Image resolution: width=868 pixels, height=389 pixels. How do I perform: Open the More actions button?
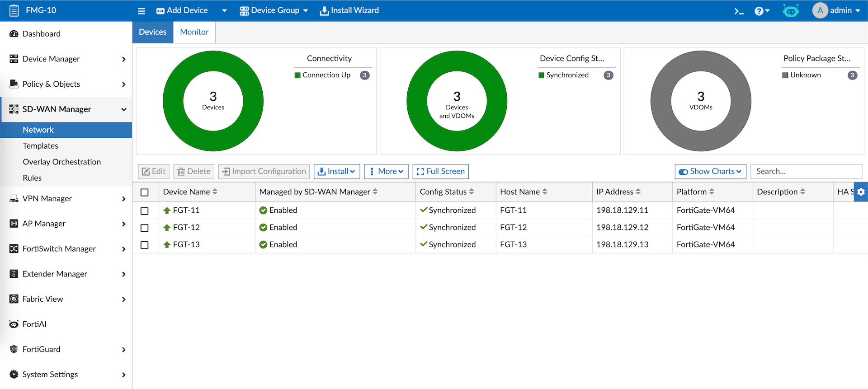(x=386, y=172)
